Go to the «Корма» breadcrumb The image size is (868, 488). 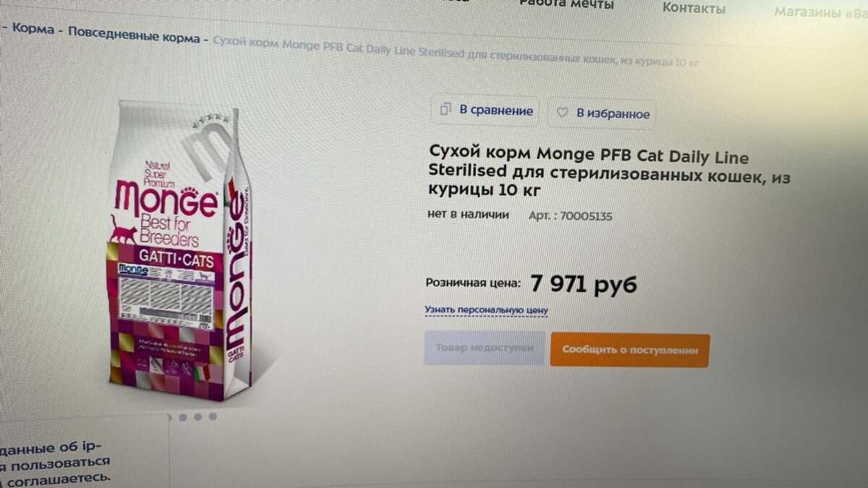pyautogui.click(x=33, y=30)
